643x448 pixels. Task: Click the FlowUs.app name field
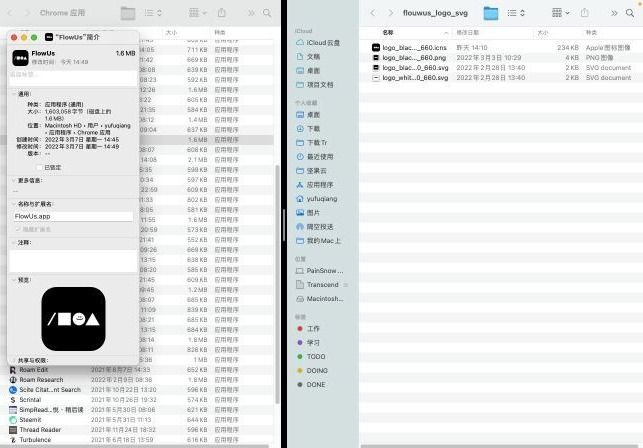(x=73, y=216)
